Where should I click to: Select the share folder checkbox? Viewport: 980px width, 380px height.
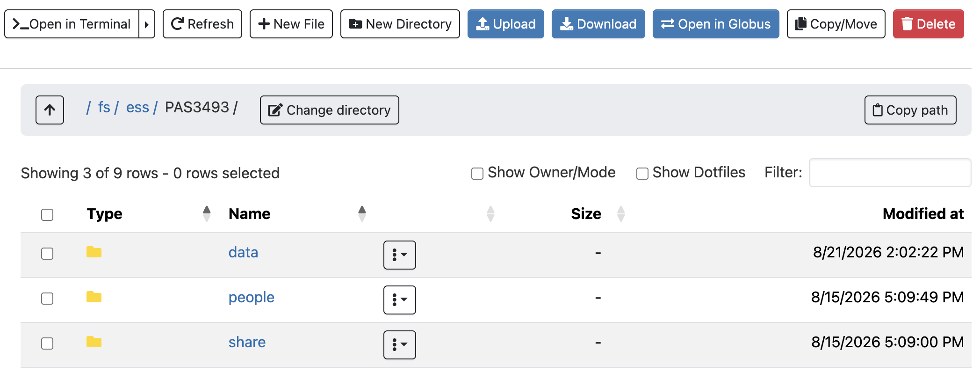point(47,343)
